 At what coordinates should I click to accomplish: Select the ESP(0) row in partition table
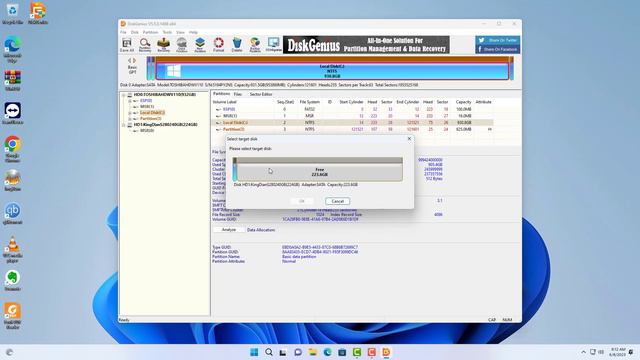pos(352,109)
